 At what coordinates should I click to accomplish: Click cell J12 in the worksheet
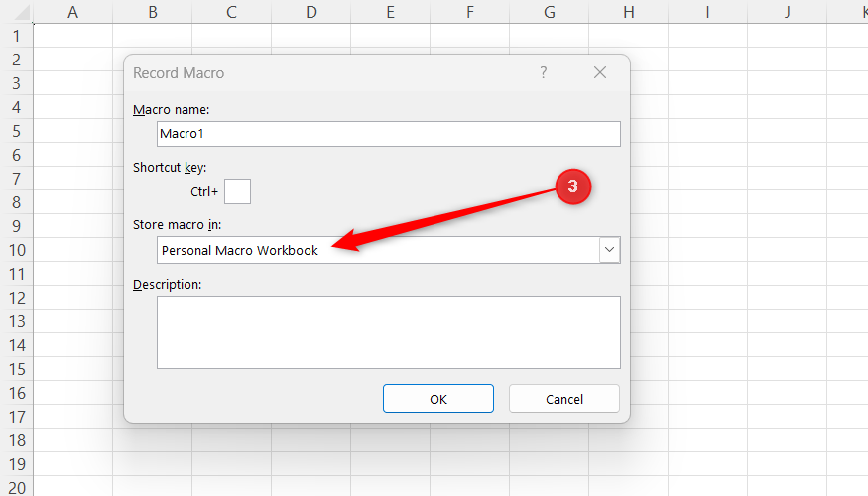click(x=788, y=298)
